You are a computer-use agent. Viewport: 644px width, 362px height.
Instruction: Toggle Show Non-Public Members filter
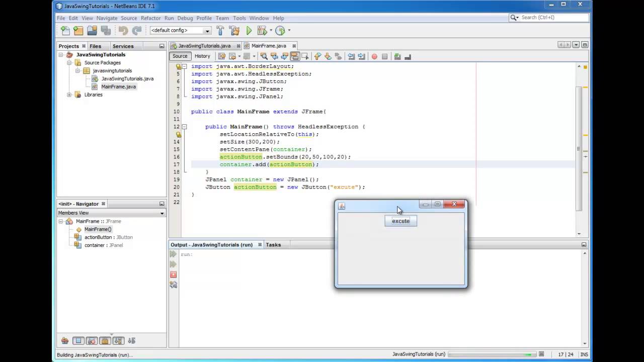click(105, 340)
